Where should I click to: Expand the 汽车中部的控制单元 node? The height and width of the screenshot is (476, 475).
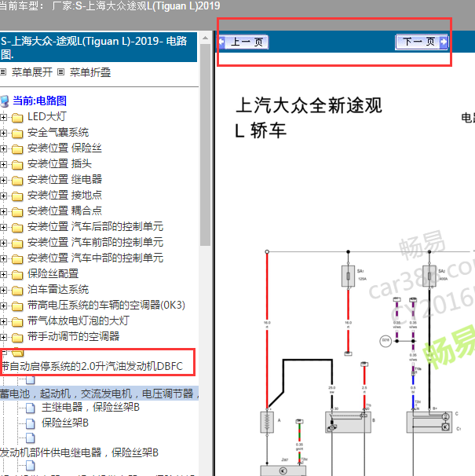click(x=3, y=259)
